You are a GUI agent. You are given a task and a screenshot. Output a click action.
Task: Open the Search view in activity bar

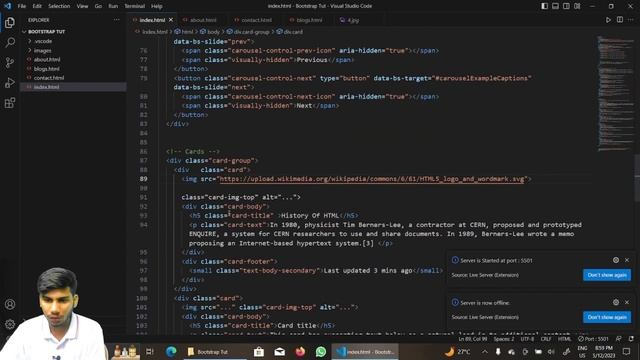coord(10,42)
